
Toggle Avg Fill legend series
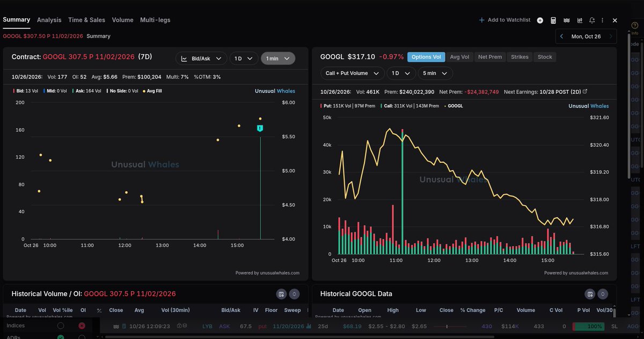[x=152, y=91]
